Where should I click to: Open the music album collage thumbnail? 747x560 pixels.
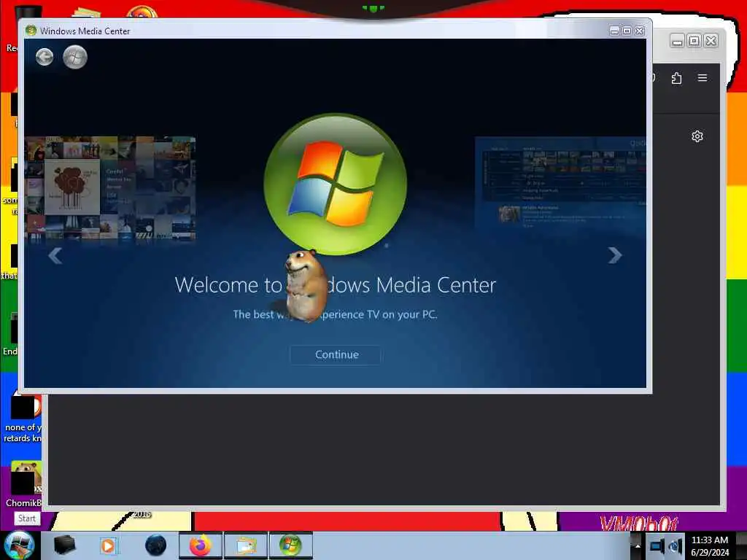(110, 188)
